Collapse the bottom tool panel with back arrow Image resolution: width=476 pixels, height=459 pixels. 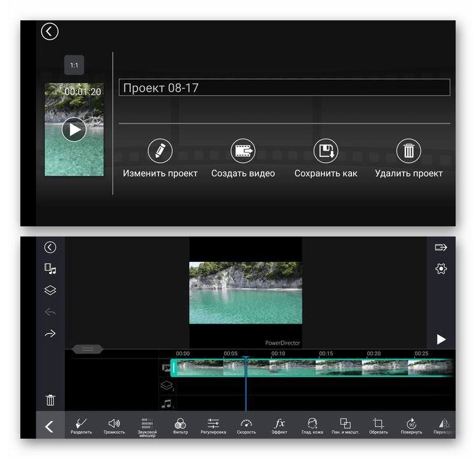tap(50, 427)
